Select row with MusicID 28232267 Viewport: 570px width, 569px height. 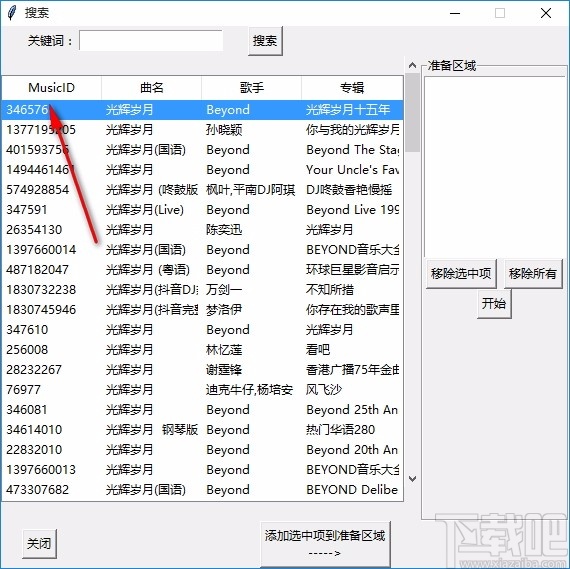(x=202, y=370)
